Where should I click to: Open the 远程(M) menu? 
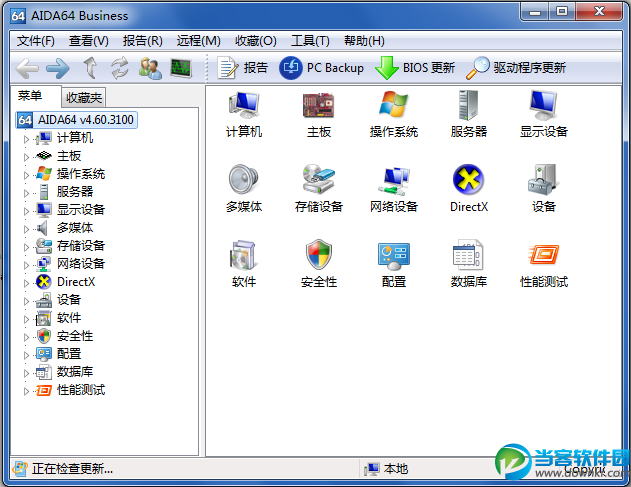[x=198, y=41]
